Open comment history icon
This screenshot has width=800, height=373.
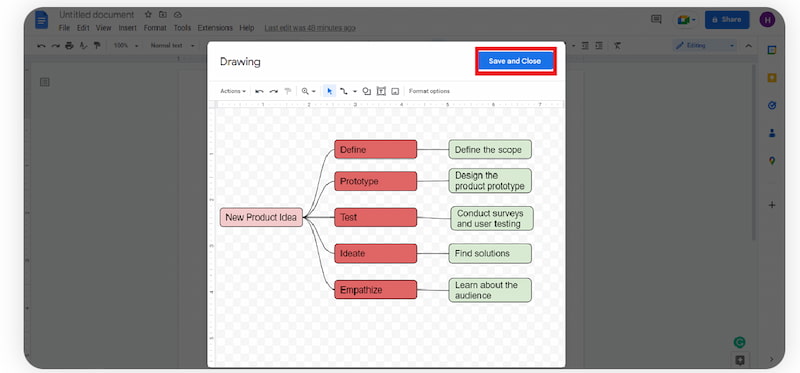(x=656, y=19)
